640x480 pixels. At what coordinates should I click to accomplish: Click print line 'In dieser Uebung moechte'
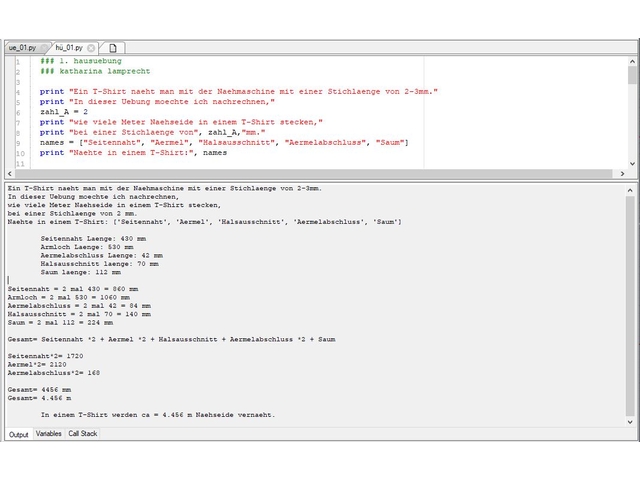[157, 102]
